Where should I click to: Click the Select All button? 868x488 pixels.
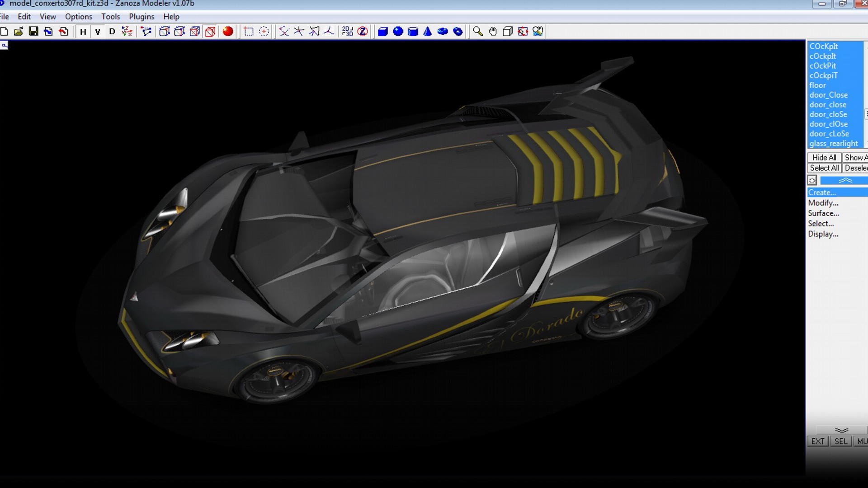(824, 168)
